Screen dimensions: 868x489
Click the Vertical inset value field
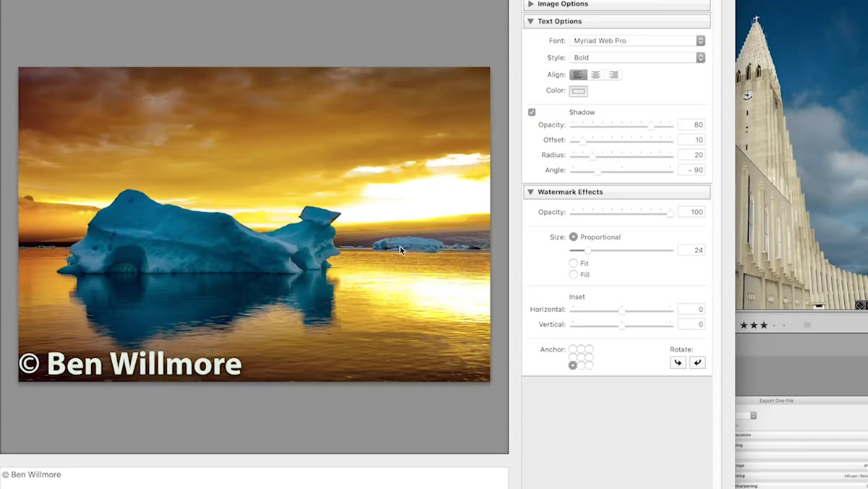pyautogui.click(x=692, y=324)
